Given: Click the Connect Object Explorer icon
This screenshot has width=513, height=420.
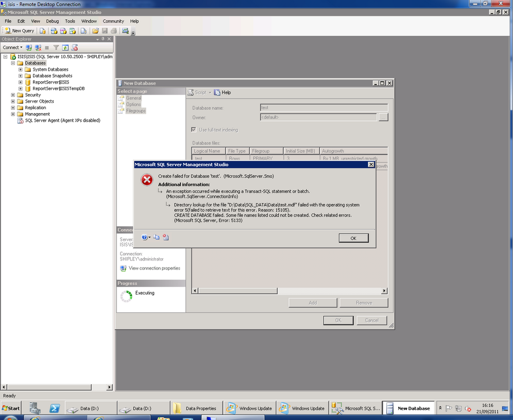Looking at the screenshot, I should tap(29, 48).
